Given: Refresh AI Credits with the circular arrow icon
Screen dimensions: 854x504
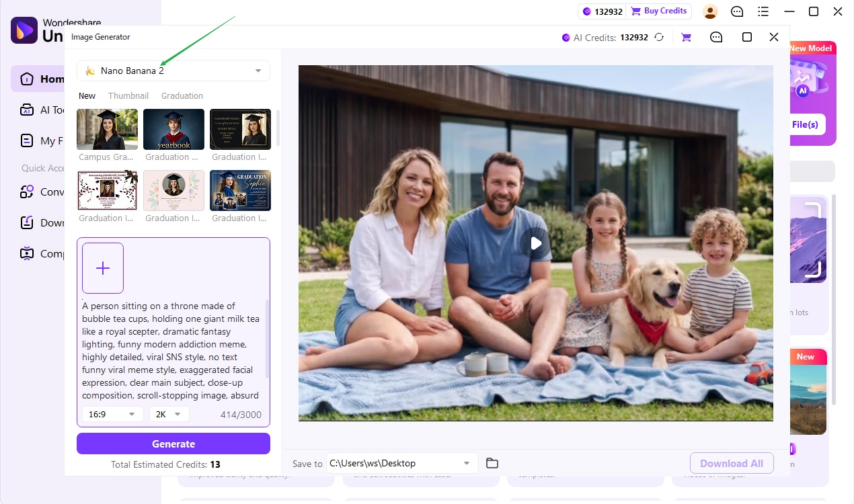Looking at the screenshot, I should pyautogui.click(x=659, y=38).
